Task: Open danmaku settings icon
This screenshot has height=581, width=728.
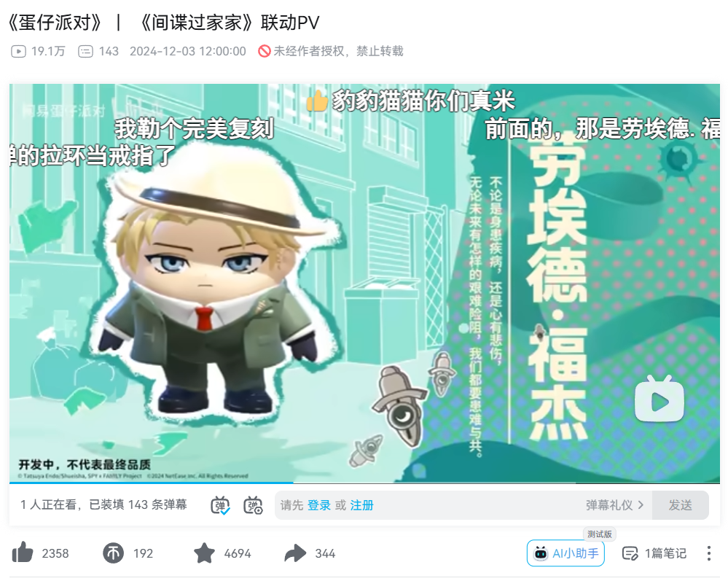Action: point(253,505)
